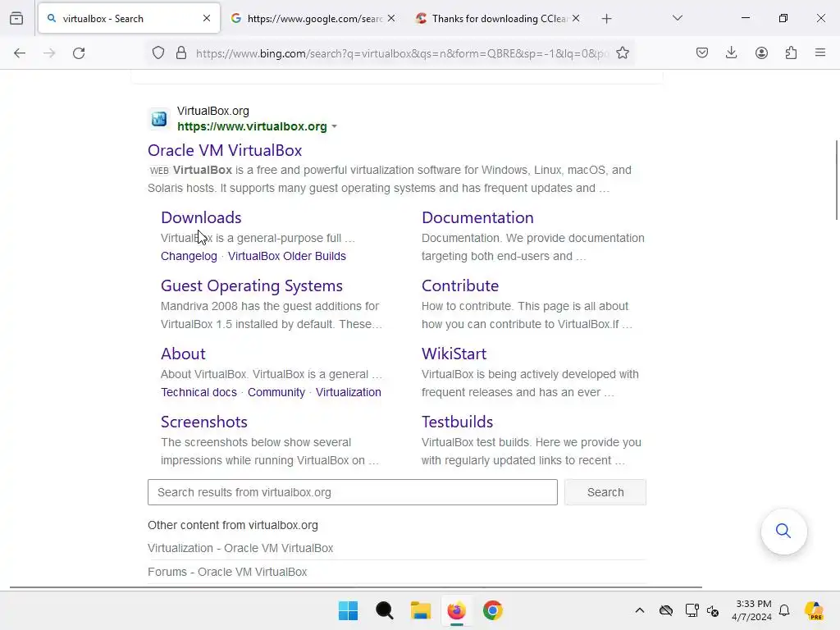The image size is (840, 630).
Task: Click Firefox icon in taskbar
Action: tap(456, 610)
